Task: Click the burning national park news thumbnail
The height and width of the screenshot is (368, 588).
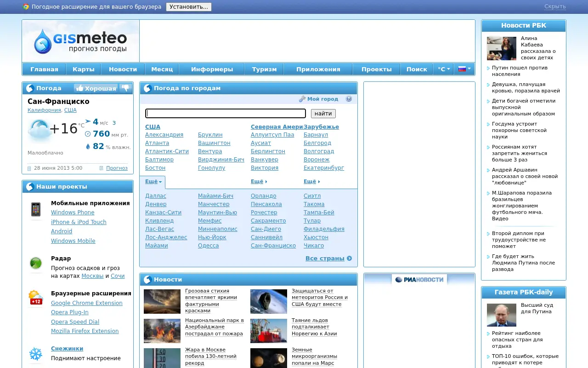Action: click(162, 331)
